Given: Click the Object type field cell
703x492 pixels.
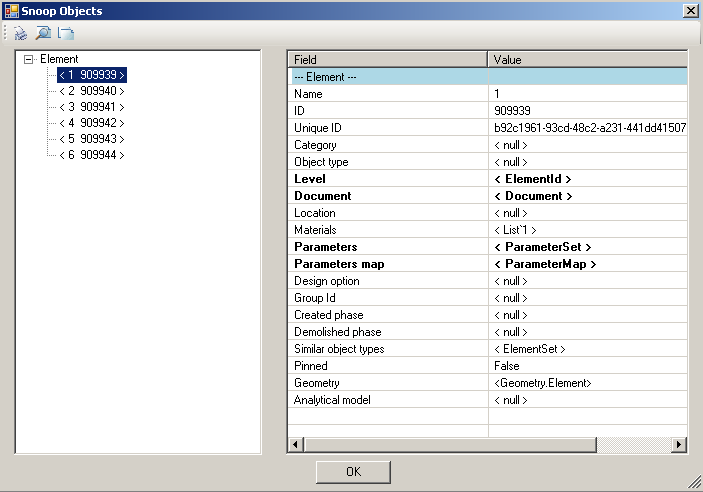Looking at the screenshot, I should click(x=388, y=162).
